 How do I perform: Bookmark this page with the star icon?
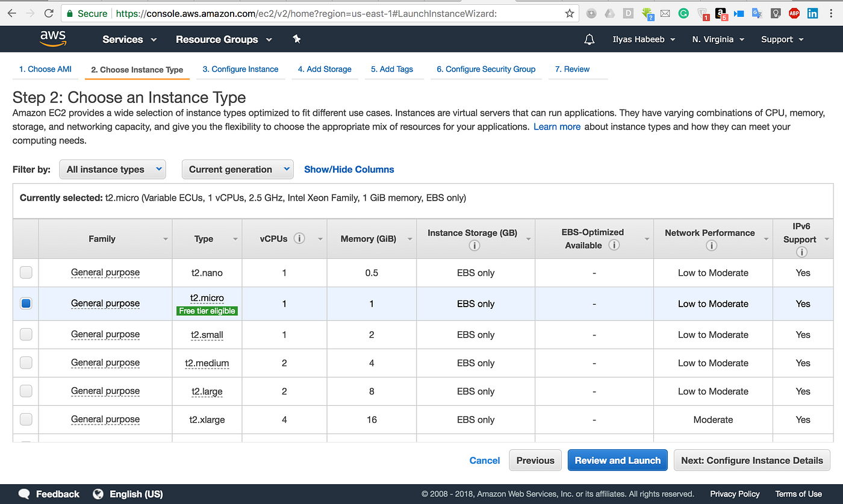[x=569, y=13]
